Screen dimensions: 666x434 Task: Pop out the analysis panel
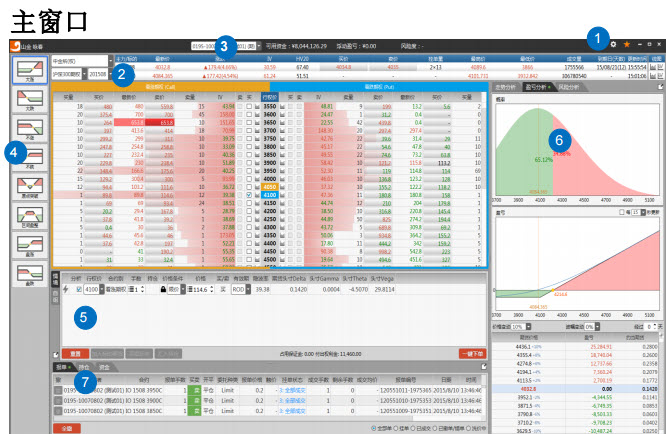pos(660,87)
